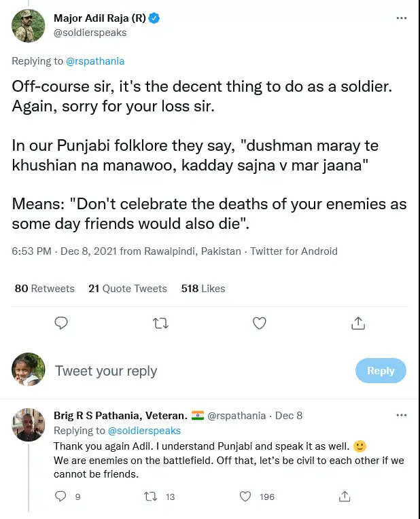Image resolution: width=420 pixels, height=519 pixels.
Task: Reply to the main tweet via comment icon
Action: click(61, 323)
